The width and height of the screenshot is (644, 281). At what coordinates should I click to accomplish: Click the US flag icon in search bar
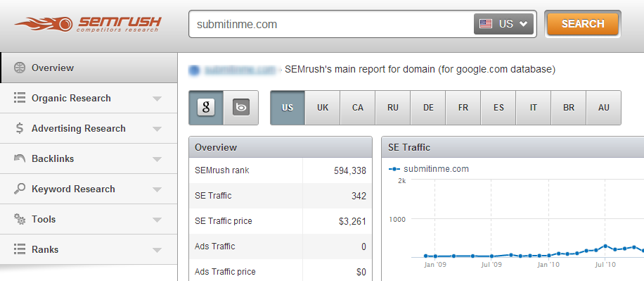486,24
